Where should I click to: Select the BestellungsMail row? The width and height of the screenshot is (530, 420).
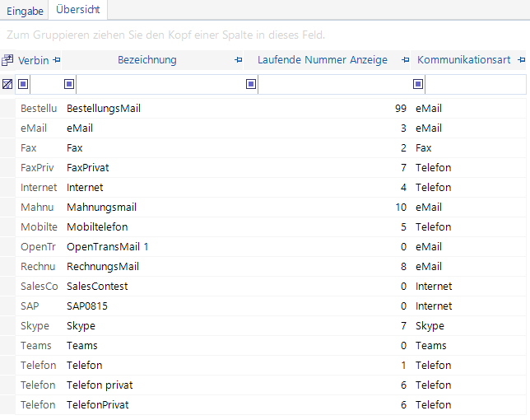pos(271,109)
